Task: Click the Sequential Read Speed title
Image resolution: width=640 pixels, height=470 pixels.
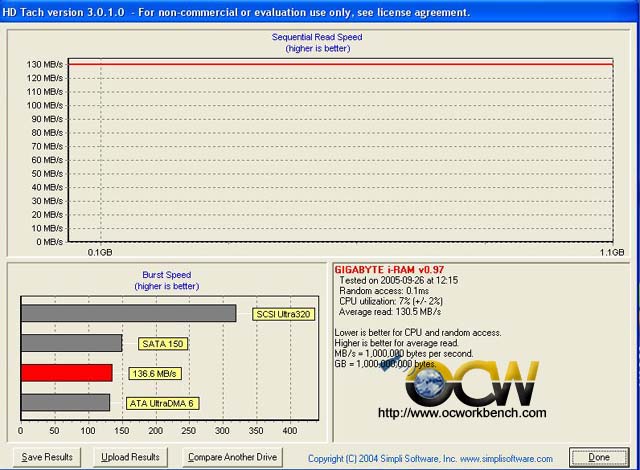Action: (x=317, y=37)
